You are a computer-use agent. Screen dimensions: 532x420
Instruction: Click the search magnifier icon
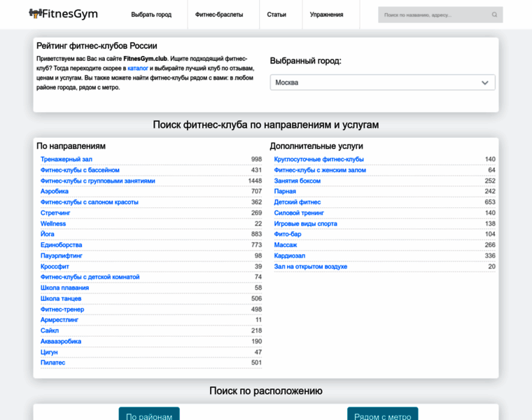494,15
